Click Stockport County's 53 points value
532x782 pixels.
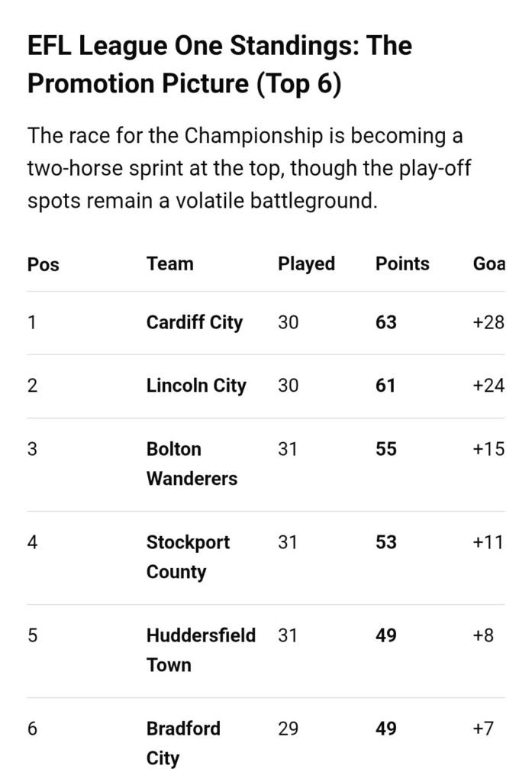click(x=386, y=543)
